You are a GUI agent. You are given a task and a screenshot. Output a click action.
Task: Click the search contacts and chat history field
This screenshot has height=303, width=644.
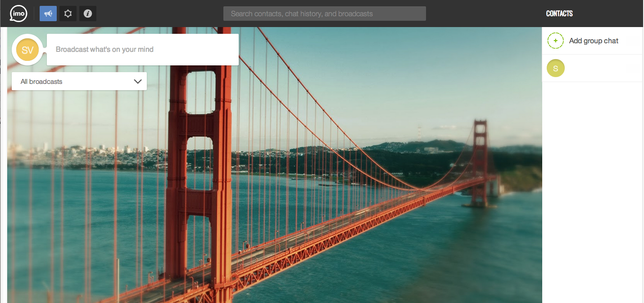coord(325,14)
